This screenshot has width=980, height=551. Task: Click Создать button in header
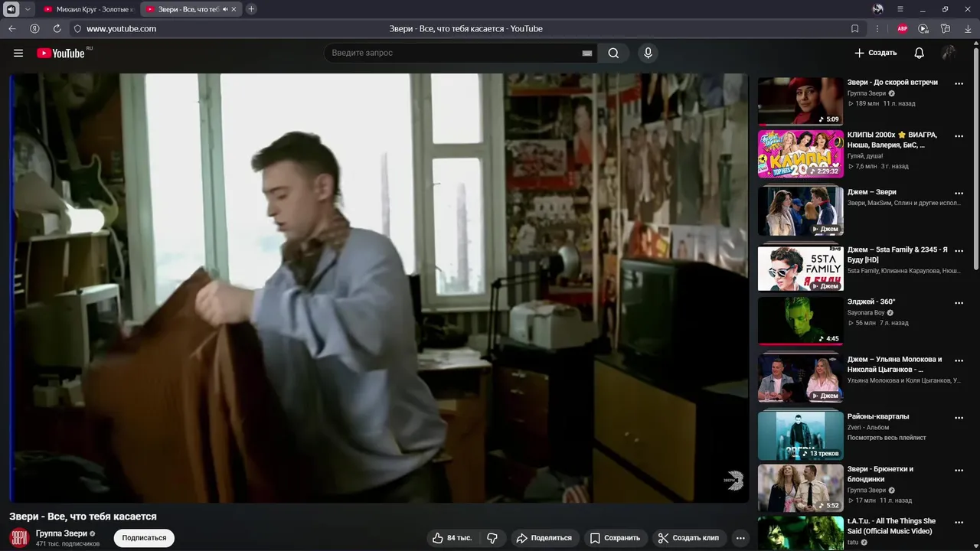(875, 53)
